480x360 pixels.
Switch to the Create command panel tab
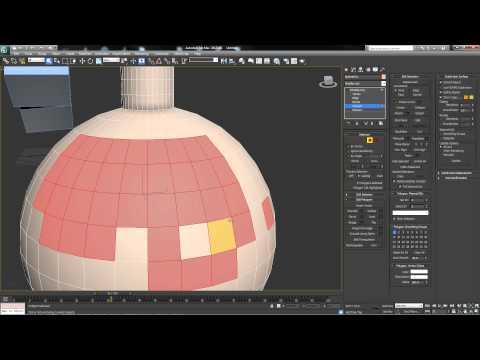[346, 69]
